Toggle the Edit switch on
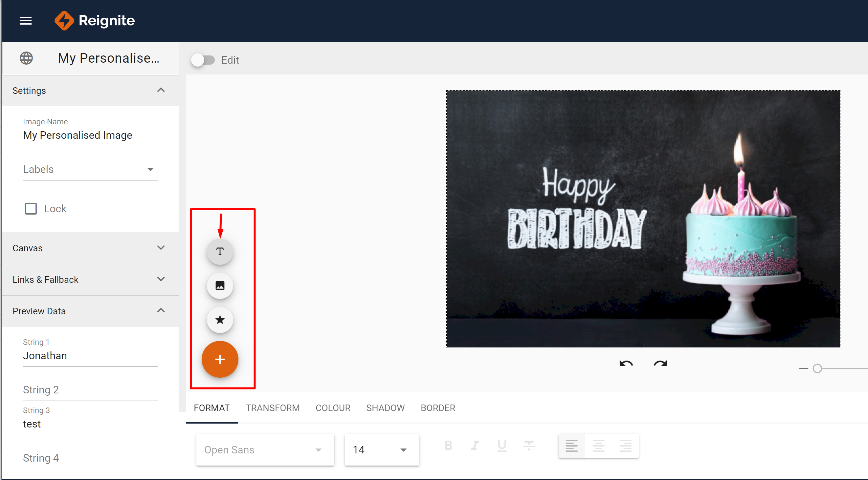 pyautogui.click(x=203, y=60)
